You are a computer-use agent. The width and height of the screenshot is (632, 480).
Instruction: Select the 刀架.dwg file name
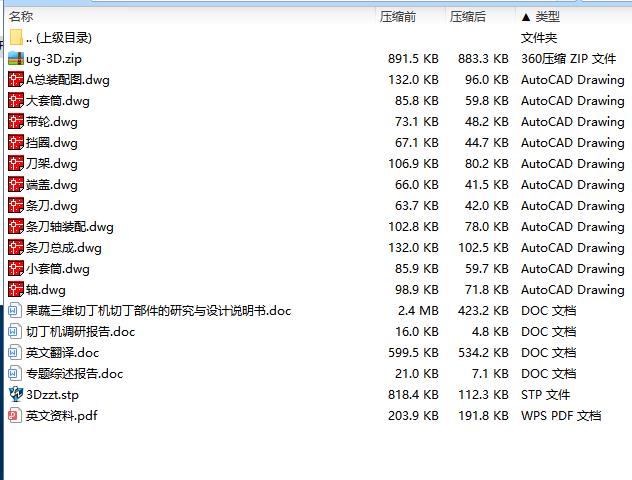[52, 164]
